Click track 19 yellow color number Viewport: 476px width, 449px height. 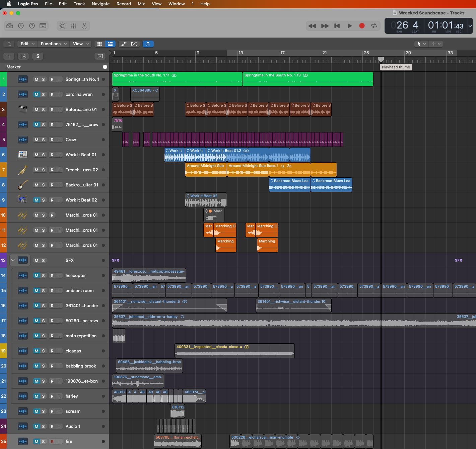[3, 351]
